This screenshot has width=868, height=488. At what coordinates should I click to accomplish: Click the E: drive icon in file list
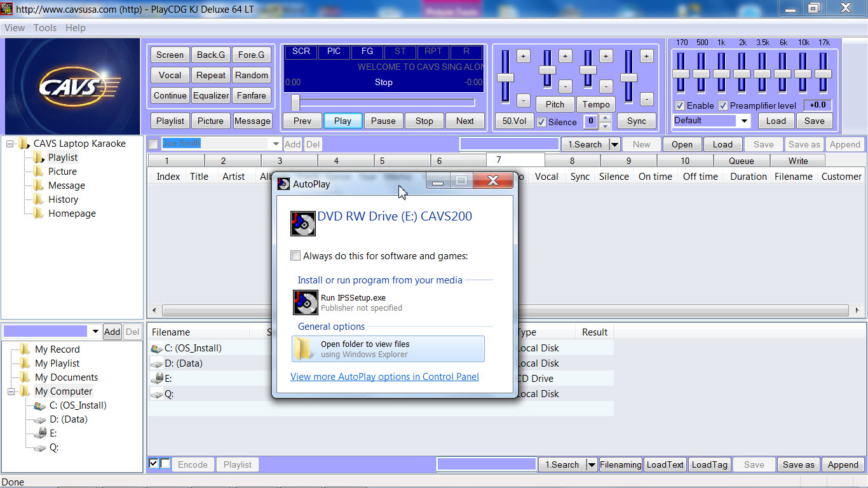point(156,379)
